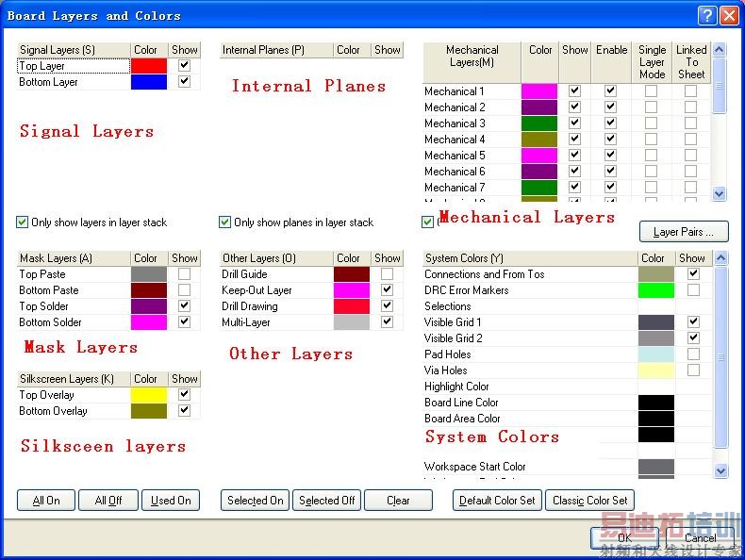Toggle Show for Bottom Overlay

point(184,410)
